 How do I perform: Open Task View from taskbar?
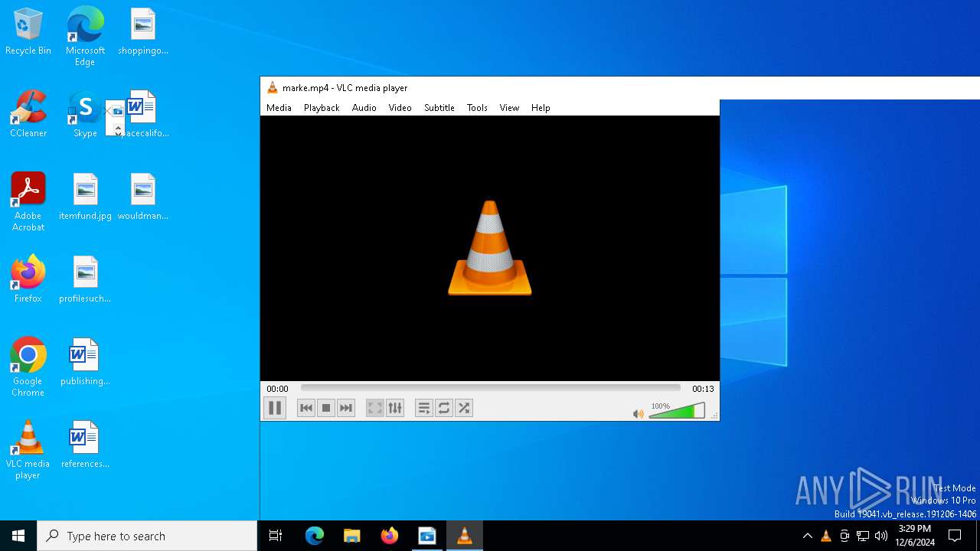(276, 536)
